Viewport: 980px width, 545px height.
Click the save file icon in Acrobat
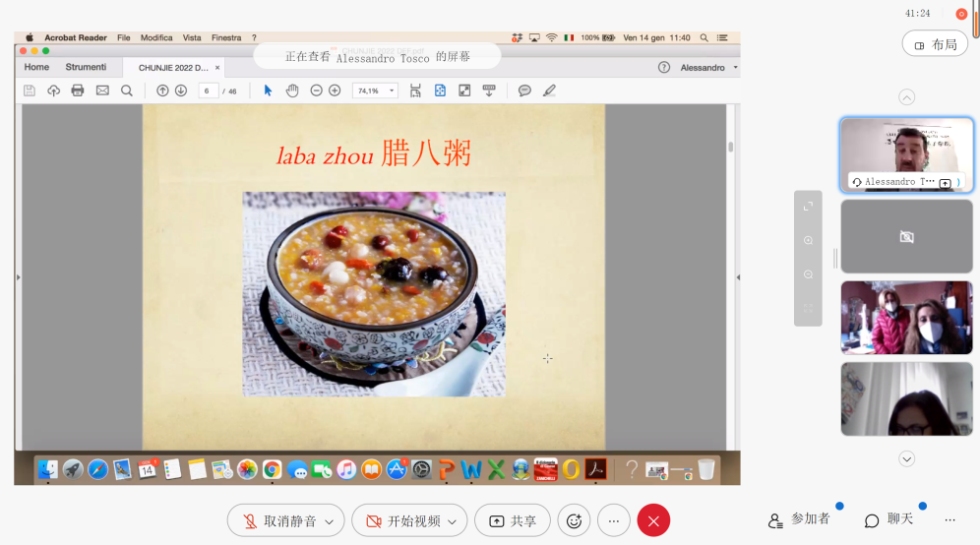click(30, 91)
